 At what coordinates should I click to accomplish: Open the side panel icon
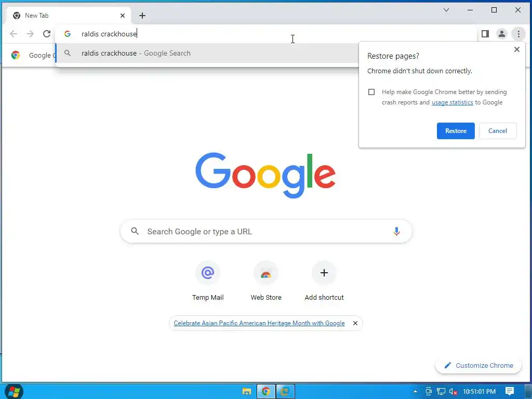tap(485, 34)
